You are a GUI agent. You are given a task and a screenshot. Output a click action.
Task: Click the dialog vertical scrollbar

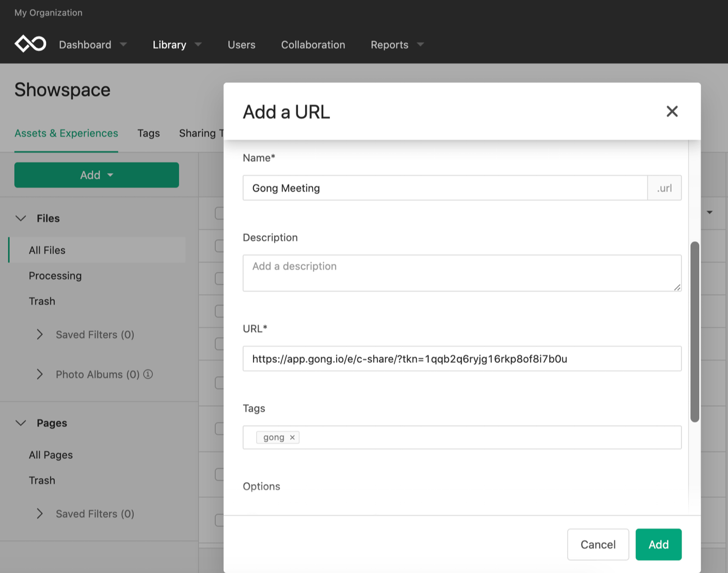[x=695, y=332]
